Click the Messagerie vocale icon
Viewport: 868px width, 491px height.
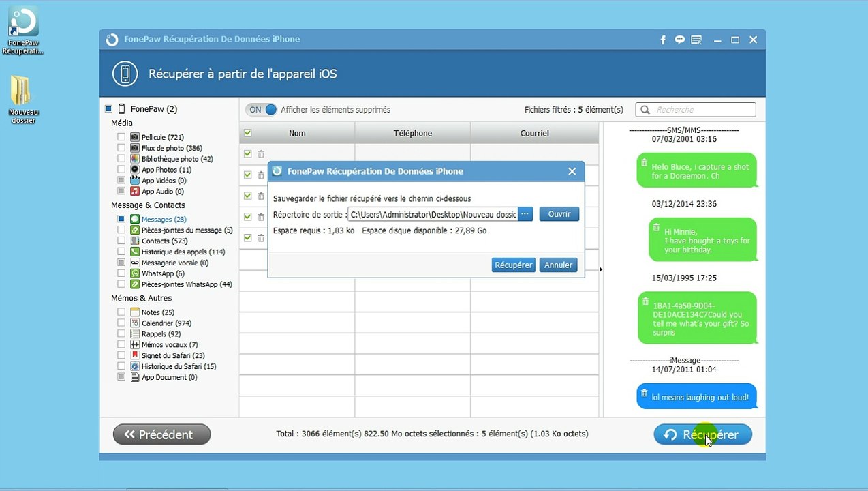135,263
